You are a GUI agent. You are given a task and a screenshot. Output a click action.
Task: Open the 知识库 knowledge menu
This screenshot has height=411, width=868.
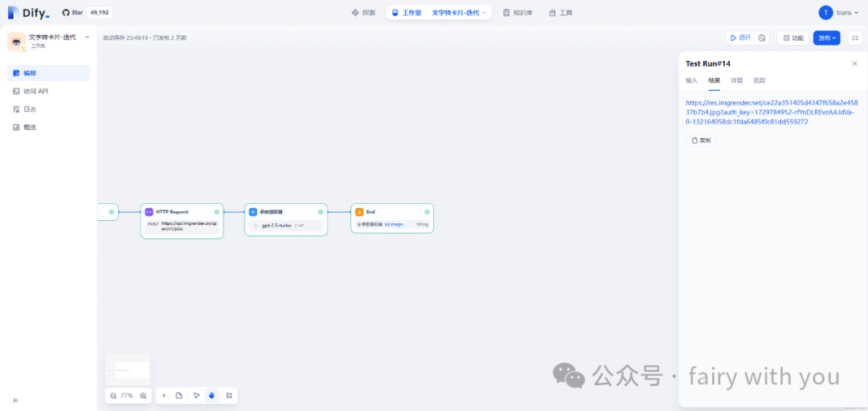click(x=517, y=13)
